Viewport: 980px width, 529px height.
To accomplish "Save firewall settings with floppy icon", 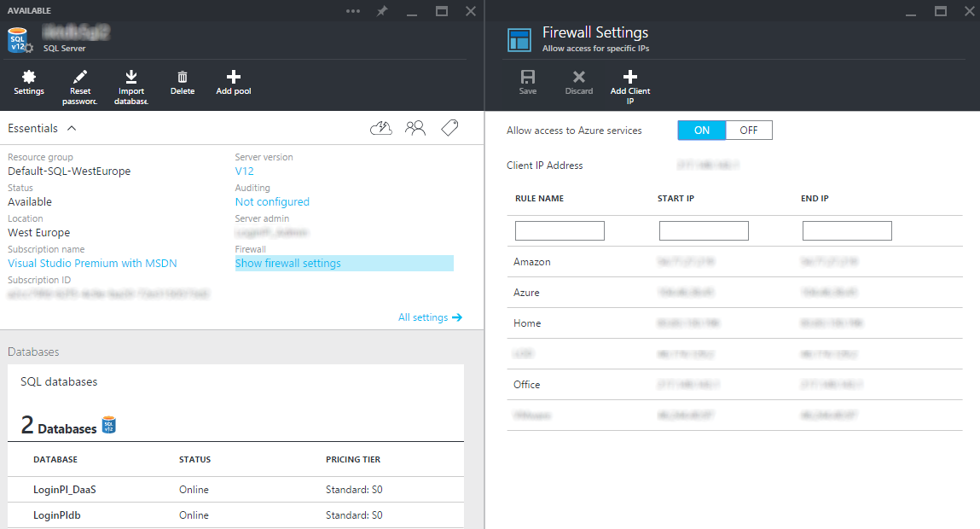I will 528,77.
